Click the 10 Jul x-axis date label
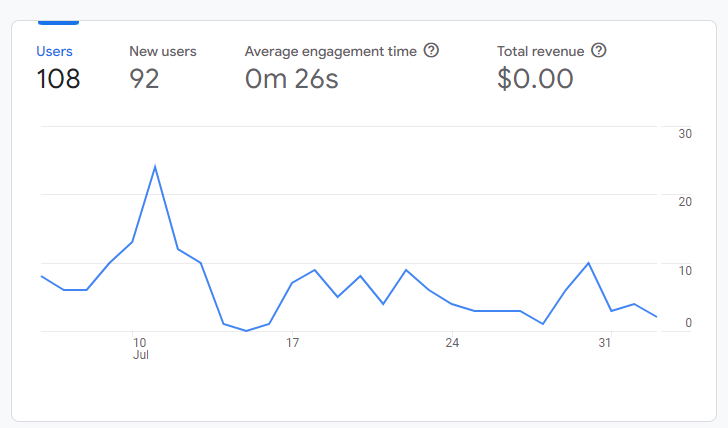Screen dimensions: 728x428 tap(140, 349)
